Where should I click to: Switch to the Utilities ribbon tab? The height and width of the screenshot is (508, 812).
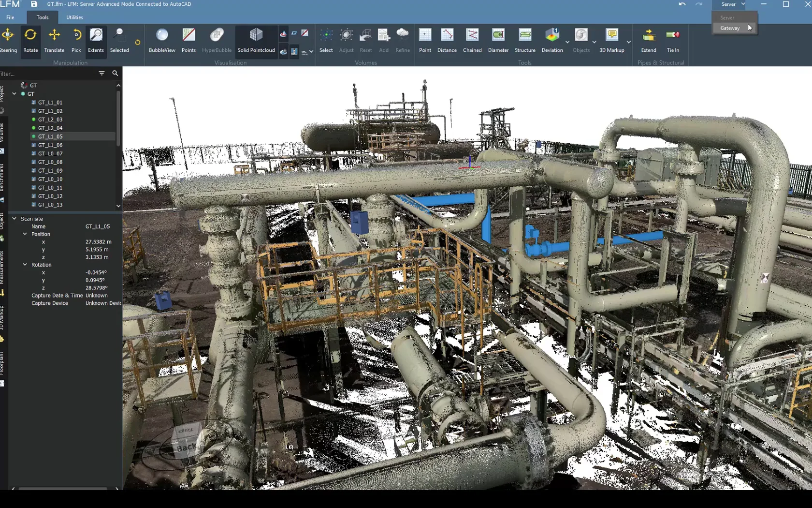pos(74,17)
